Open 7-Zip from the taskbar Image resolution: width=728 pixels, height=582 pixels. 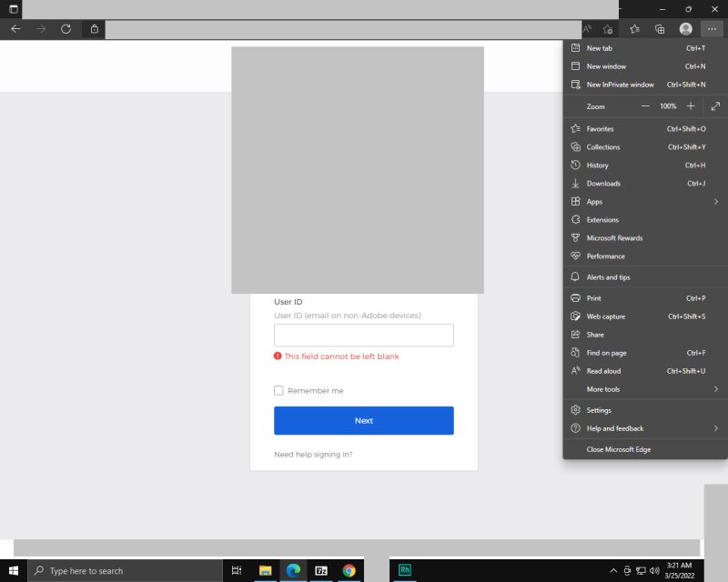click(x=321, y=570)
